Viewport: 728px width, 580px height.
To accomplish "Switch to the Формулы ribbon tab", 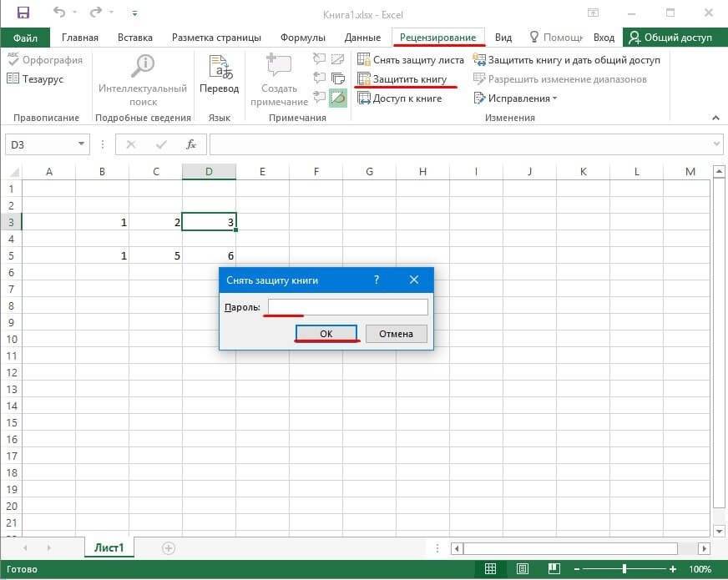I will [x=302, y=37].
